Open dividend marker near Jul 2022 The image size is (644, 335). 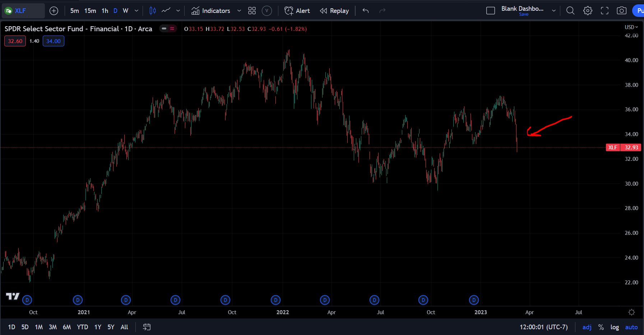coord(374,300)
